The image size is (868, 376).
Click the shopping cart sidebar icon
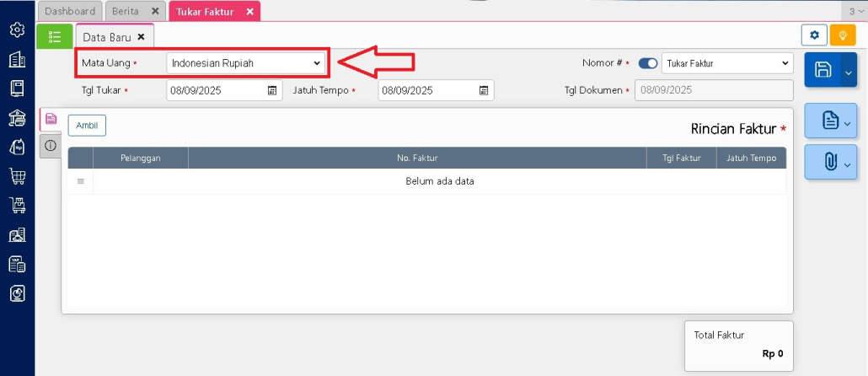pos(17,176)
